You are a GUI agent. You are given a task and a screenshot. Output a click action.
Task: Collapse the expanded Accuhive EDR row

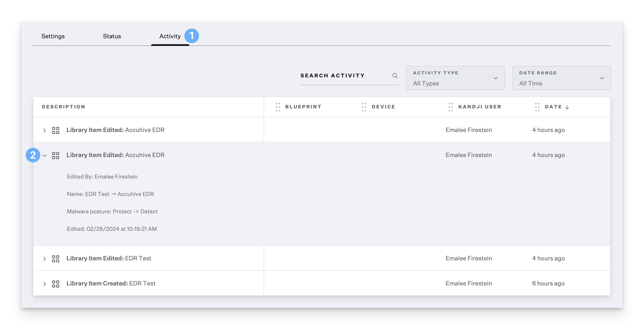45,155
